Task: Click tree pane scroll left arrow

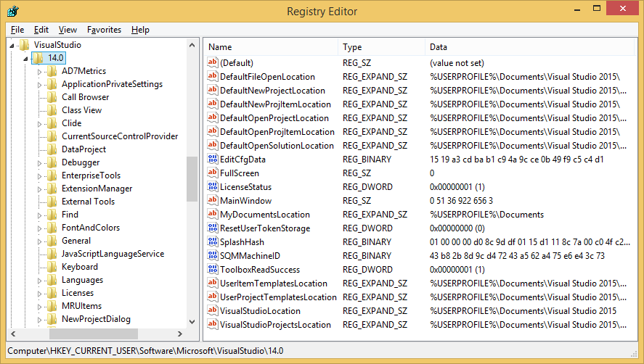Action: click(13, 334)
